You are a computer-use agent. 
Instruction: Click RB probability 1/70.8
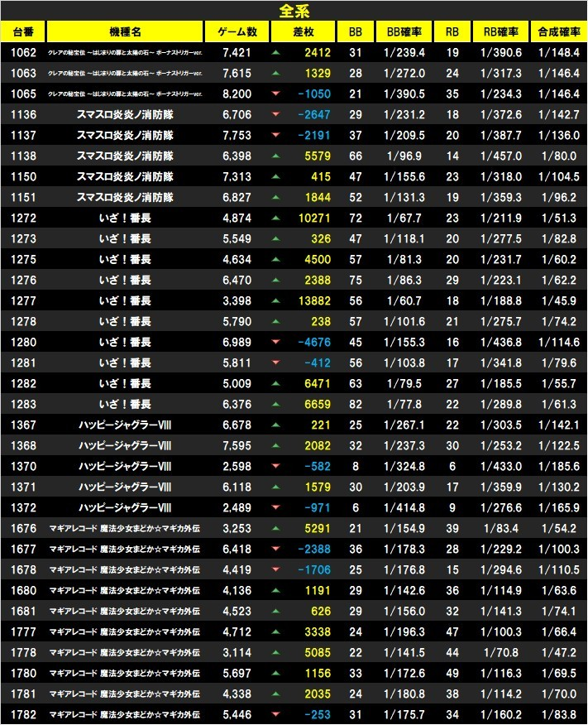tap(500, 652)
